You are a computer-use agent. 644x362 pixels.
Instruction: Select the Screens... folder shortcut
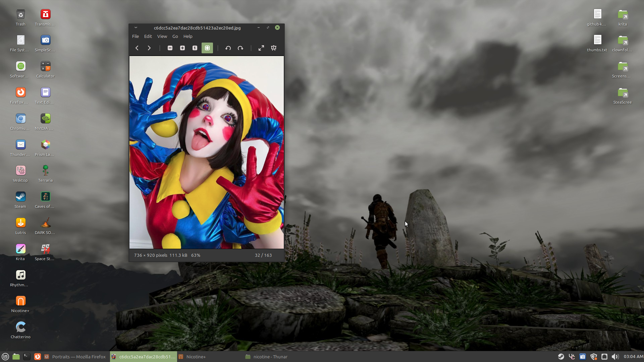[x=622, y=70]
